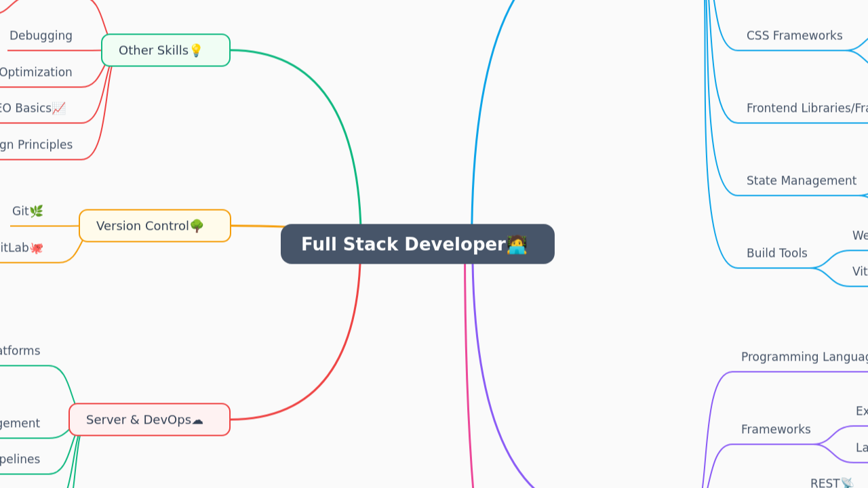The height and width of the screenshot is (488, 868).
Task: Click the developer emoji on the central node
Action: 517,244
